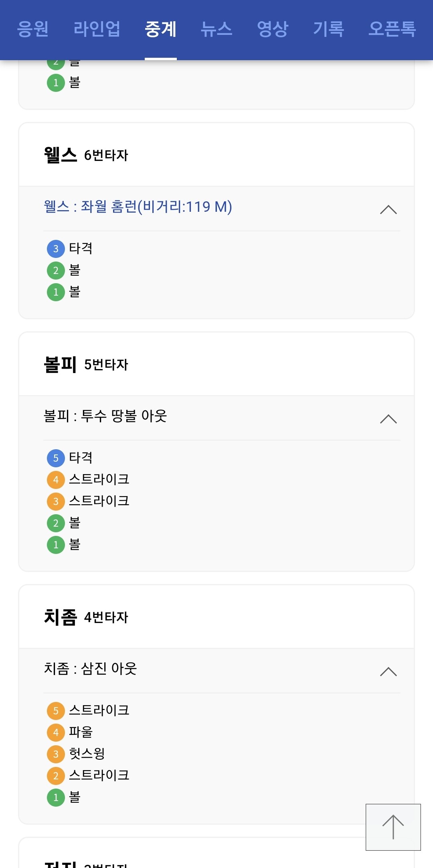433x868 pixels.
Task: Click the 볼피 5번타자 batter header
Action: tap(86, 365)
